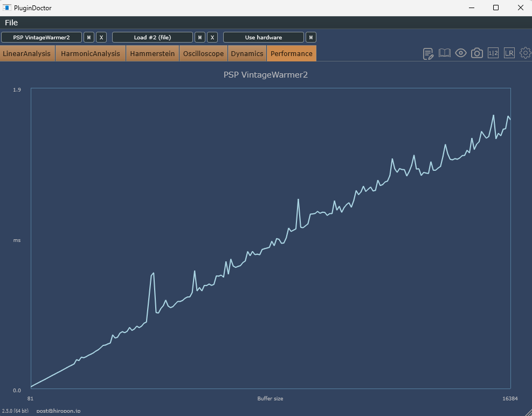Open the notes editor icon
532x416 pixels.
(x=429, y=53)
